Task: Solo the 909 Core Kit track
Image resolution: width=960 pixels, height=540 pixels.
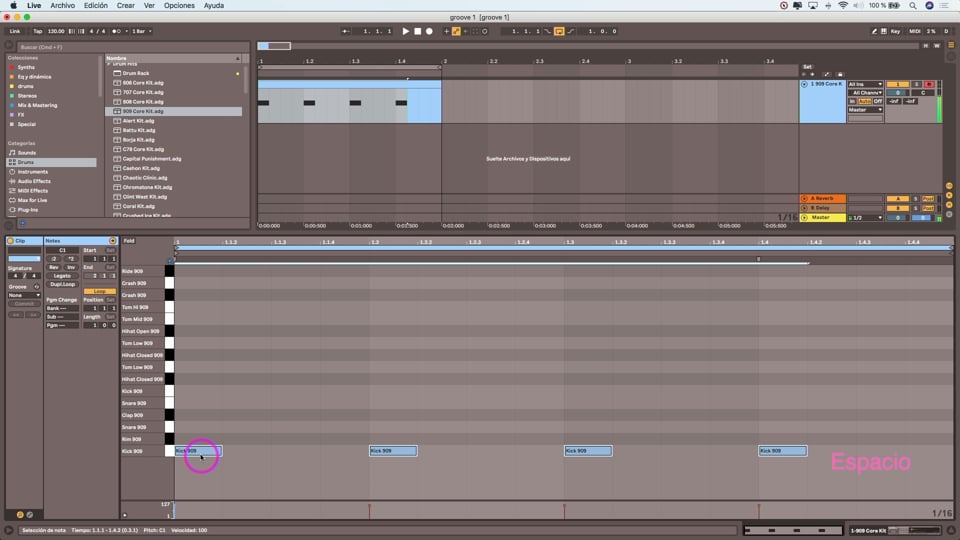Action: pos(917,84)
